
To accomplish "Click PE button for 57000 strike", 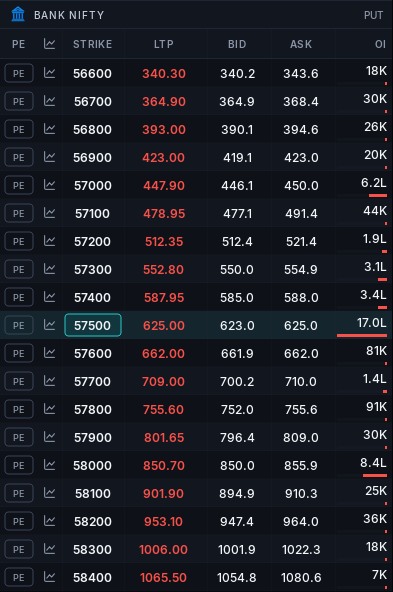I will 19,185.
